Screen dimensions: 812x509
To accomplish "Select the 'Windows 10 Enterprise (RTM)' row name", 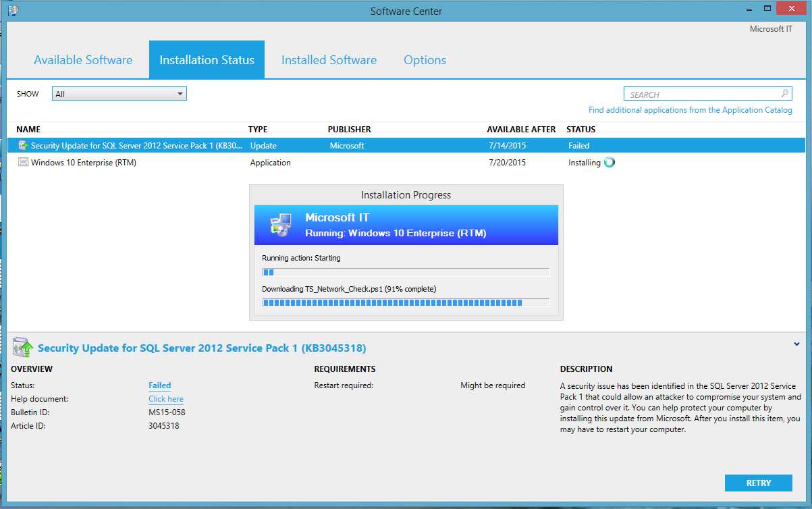I will pos(84,163).
